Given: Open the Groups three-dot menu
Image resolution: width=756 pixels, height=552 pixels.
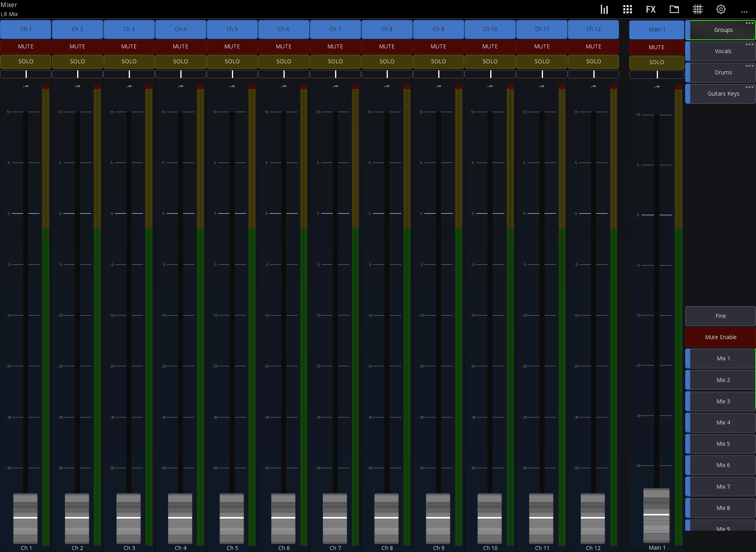Looking at the screenshot, I should tap(749, 23).
